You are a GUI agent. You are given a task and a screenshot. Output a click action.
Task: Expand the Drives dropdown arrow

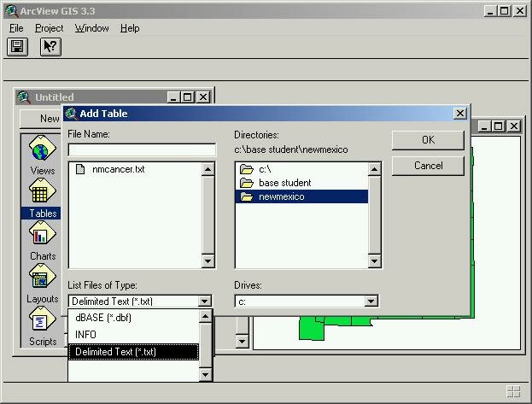(x=371, y=302)
